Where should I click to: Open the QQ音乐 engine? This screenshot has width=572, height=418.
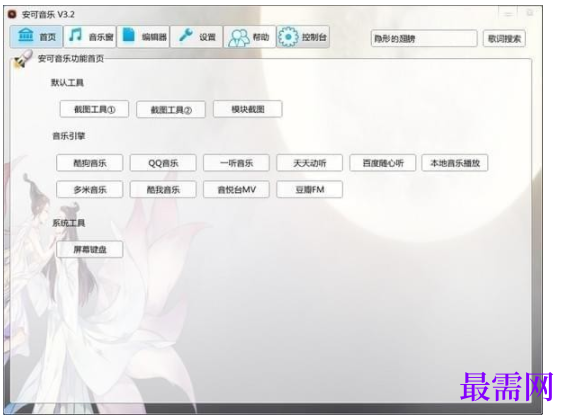tap(163, 163)
